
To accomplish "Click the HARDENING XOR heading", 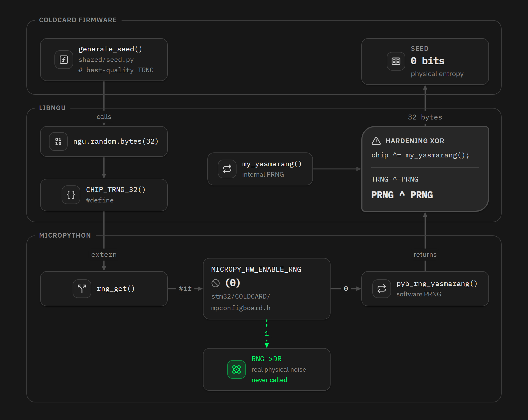I will click(x=415, y=141).
